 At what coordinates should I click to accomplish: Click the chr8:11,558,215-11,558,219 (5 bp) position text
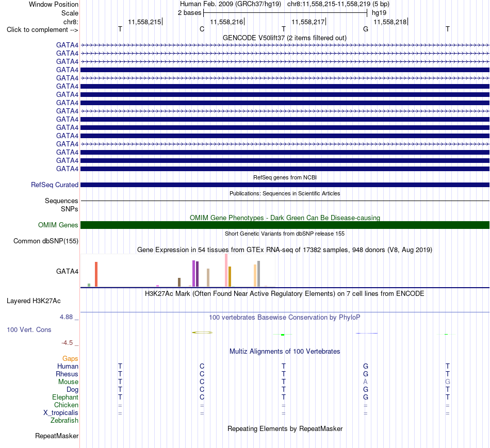point(338,4)
